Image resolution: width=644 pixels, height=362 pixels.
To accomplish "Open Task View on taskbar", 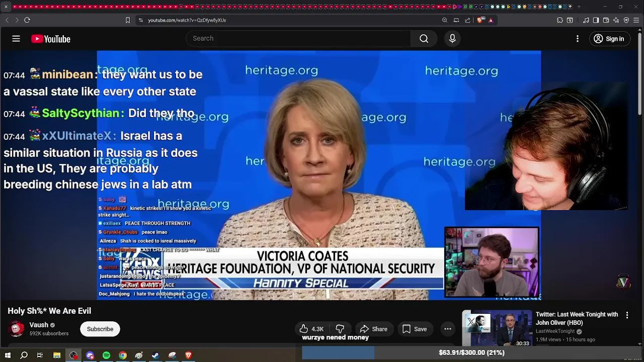I will click(x=40, y=355).
